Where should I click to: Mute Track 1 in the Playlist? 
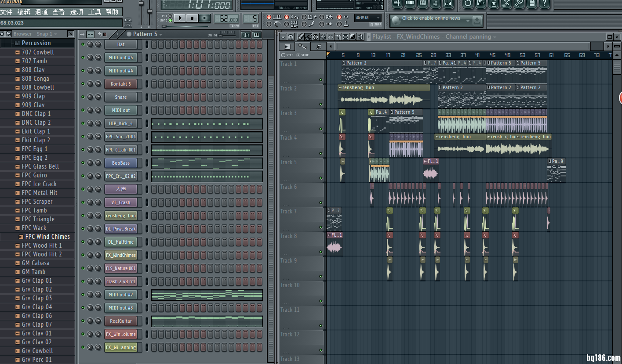pos(320,80)
